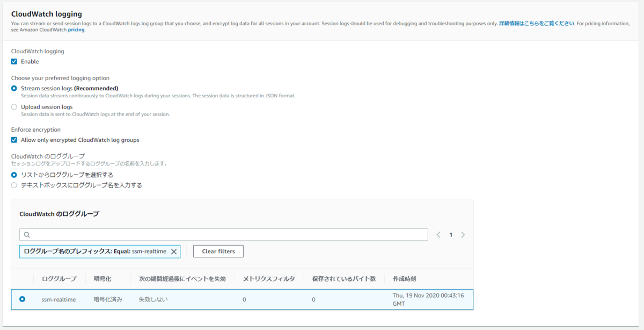Remove the ssm-realtime prefix filter with X
644x330 pixels.
[173, 252]
